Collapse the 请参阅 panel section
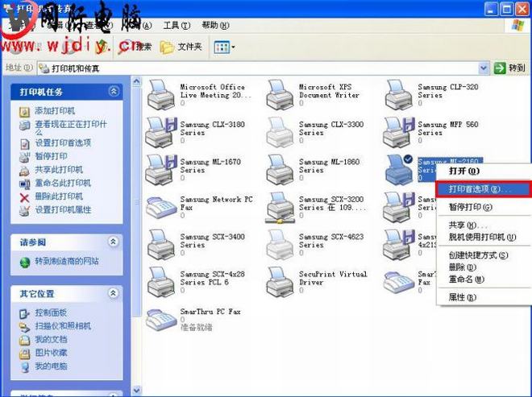Image resolution: width=532 pixels, height=397 pixels. pos(114,242)
